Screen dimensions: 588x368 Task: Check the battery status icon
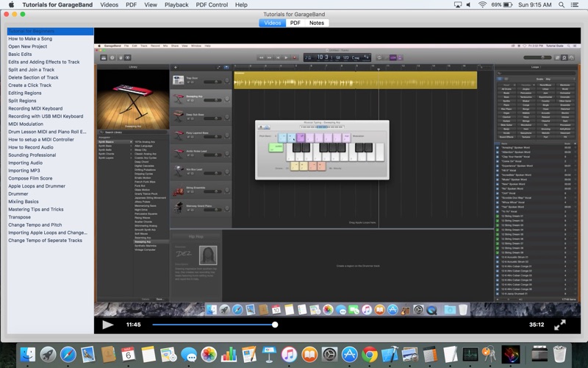(508, 5)
